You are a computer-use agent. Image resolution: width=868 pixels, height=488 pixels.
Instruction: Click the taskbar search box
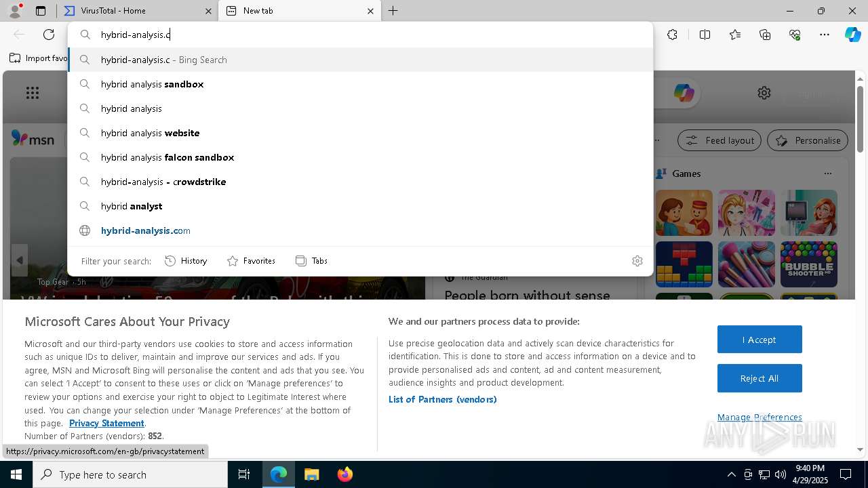(x=130, y=474)
